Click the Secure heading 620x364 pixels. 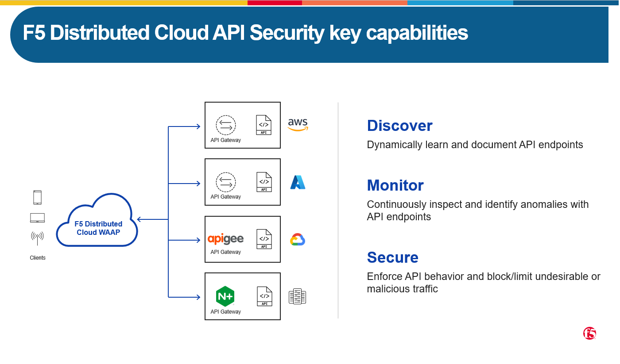click(x=392, y=257)
